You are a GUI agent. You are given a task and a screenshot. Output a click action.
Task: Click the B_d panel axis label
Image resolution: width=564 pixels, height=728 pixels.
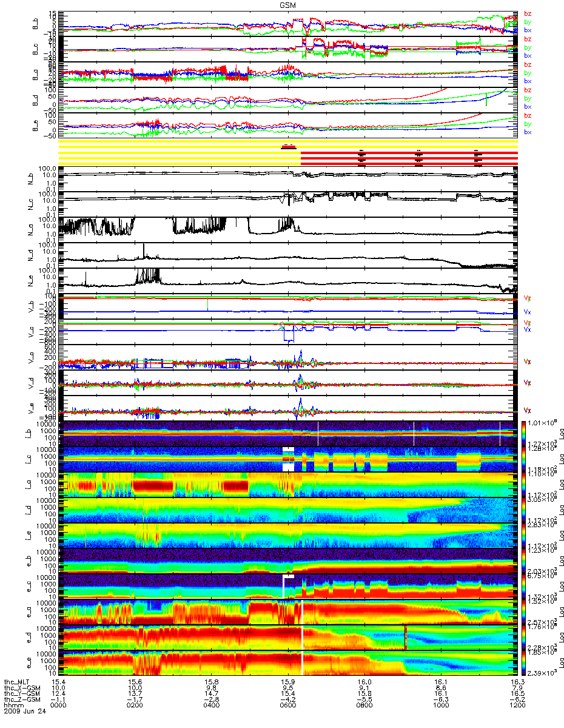point(36,100)
